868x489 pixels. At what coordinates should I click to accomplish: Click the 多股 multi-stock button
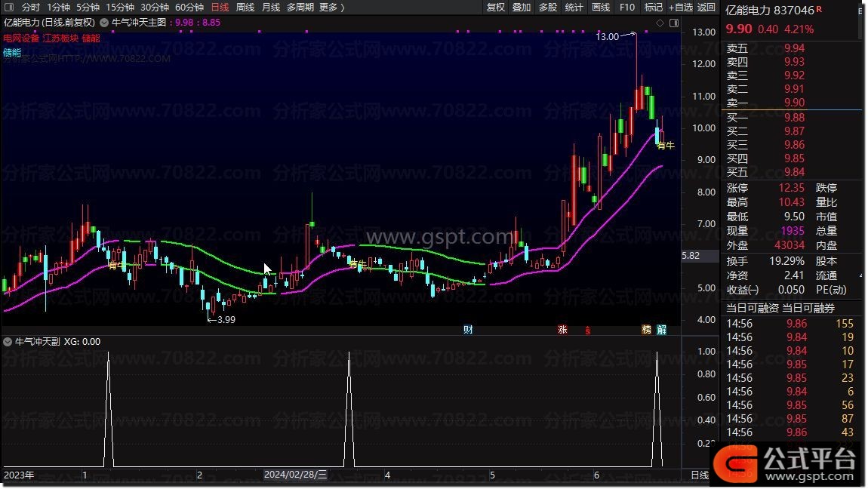click(547, 8)
